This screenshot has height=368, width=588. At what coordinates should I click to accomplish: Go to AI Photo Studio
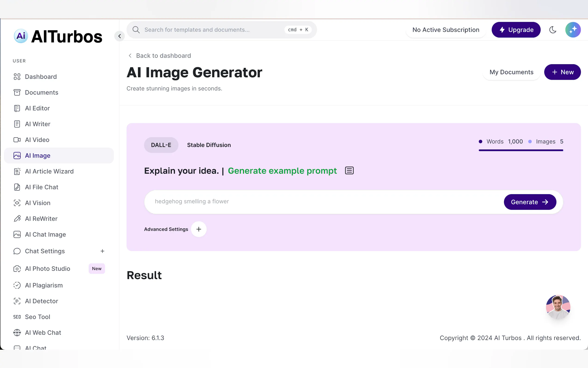click(47, 268)
